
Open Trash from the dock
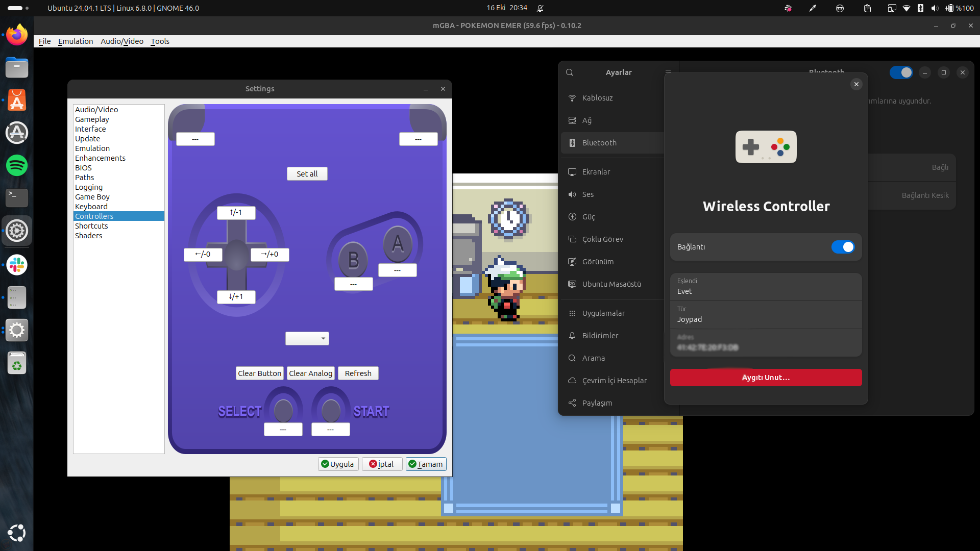coord(17,363)
